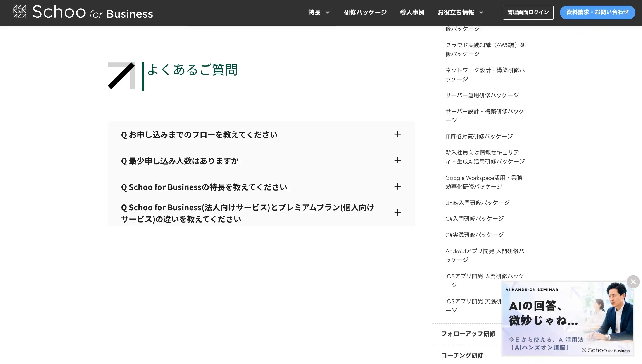Open ネットワーク設計・構築研修パッケージ link
Image resolution: width=642 pixels, height=364 pixels.
click(x=485, y=74)
